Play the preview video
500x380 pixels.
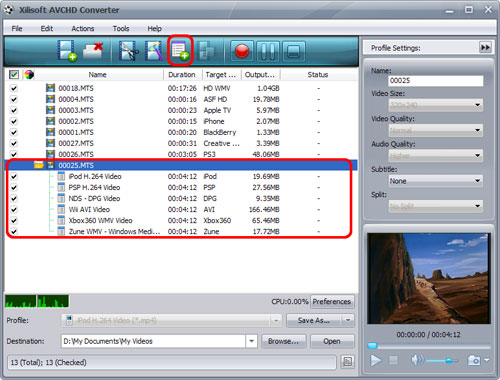pos(376,360)
